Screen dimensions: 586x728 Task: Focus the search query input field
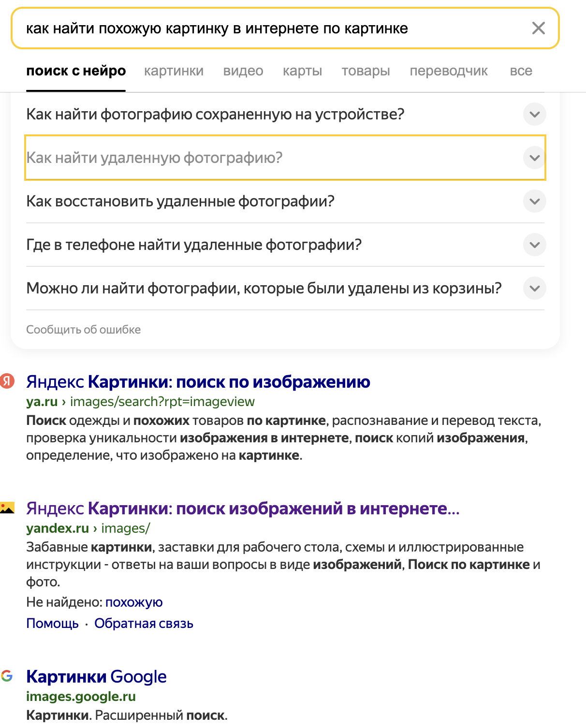click(271, 29)
